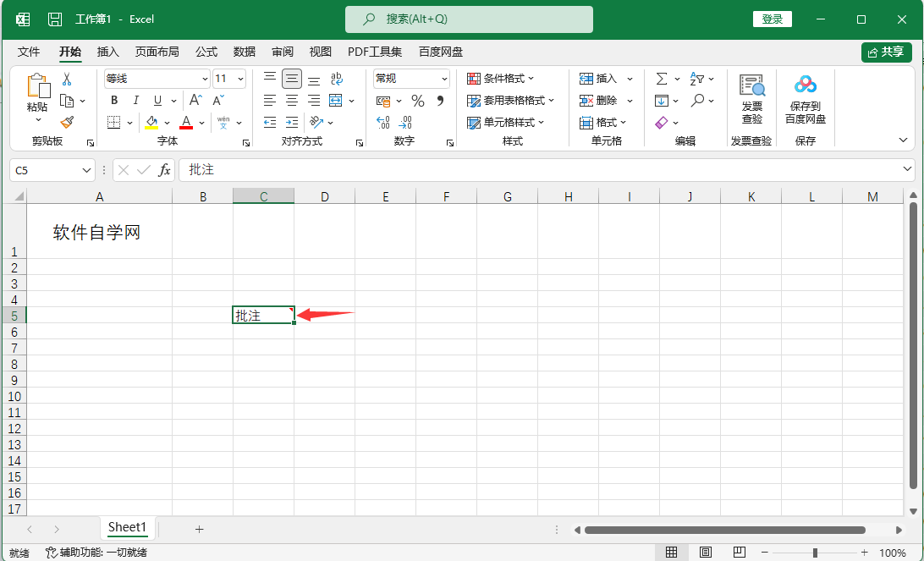Click the Accounting Number Format icon
This screenshot has height=561, width=924.
click(x=383, y=101)
